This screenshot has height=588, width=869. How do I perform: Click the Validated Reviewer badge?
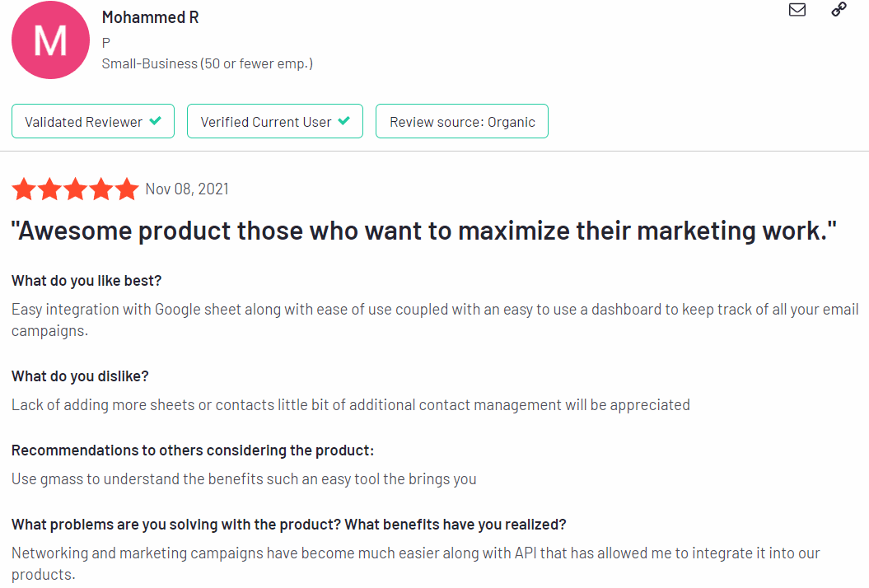[x=93, y=121]
